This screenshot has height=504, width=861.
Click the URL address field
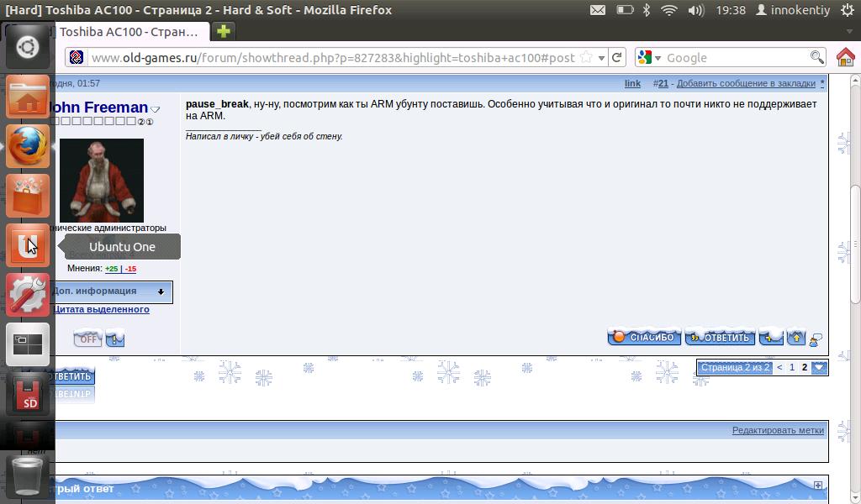(332, 58)
